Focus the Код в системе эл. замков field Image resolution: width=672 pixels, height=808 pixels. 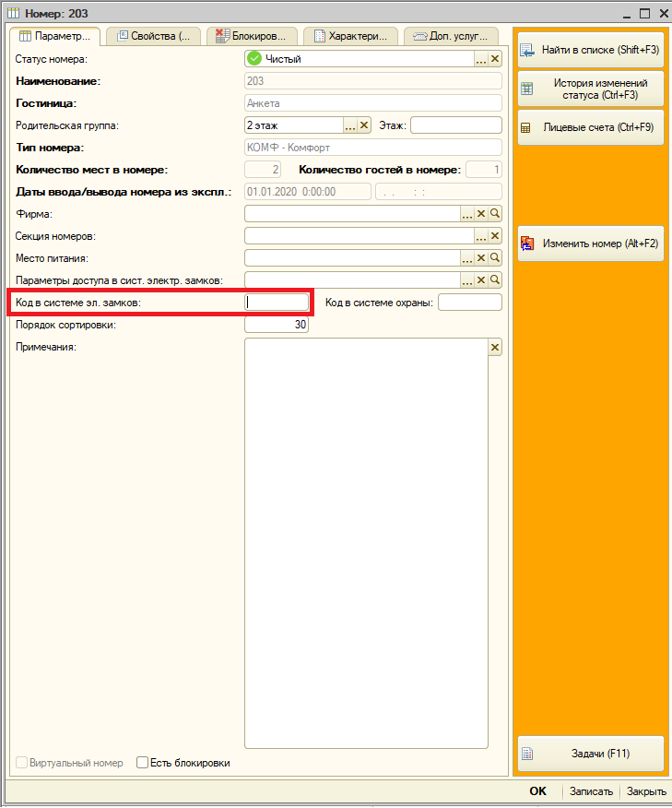[277, 303]
